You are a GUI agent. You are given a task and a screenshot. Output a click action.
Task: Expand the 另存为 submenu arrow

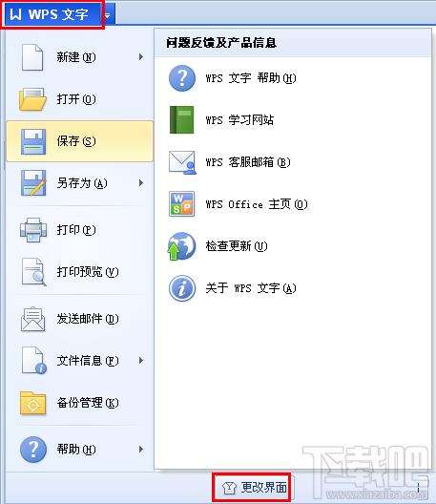pos(141,183)
